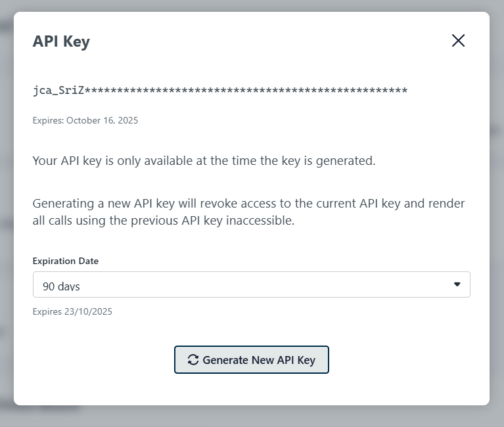Viewport: 504px width, 427px height.
Task: Click the 'API Key' dialog title
Action: coord(61,41)
